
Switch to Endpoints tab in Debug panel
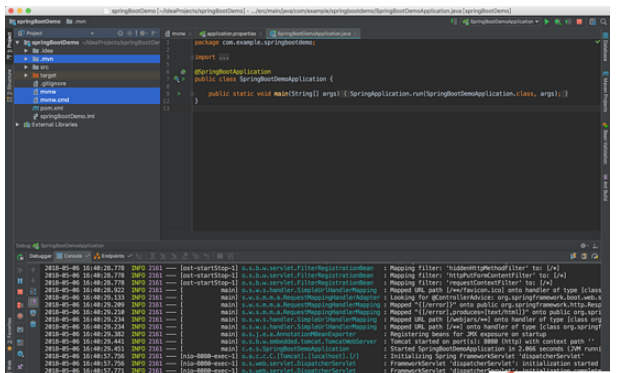click(112, 256)
